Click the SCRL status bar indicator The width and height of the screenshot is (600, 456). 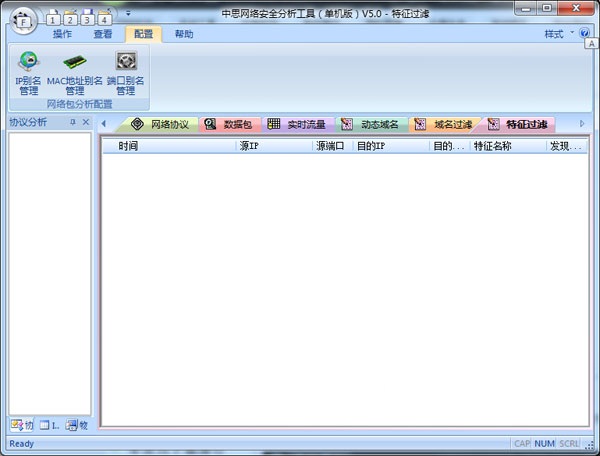point(569,443)
